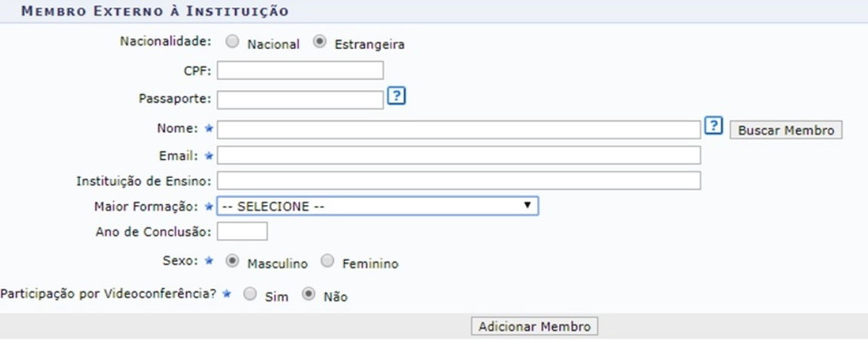Click the Adicionar Membro button
Screen dimensions: 868x340
coord(534,326)
